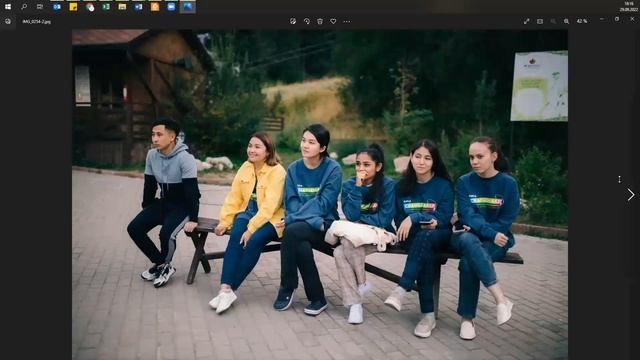Go to the next photo
Screen dimensions: 640x360
point(631,195)
